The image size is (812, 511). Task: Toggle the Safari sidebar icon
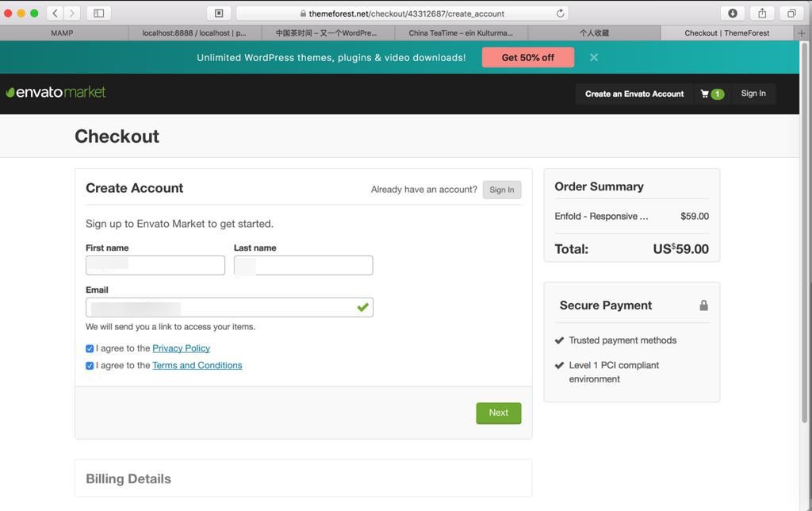pos(99,13)
